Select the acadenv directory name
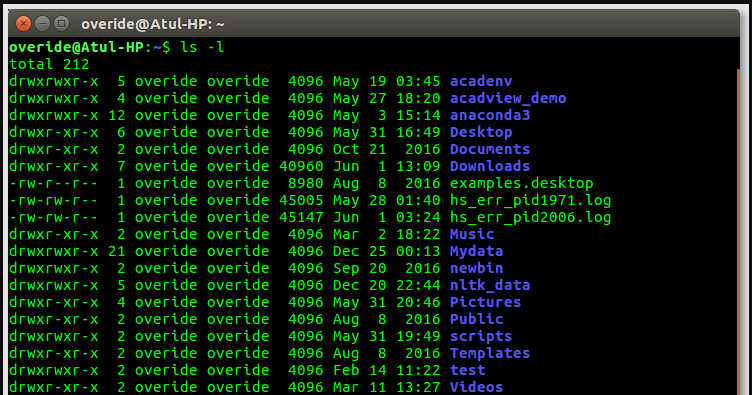 tap(481, 81)
